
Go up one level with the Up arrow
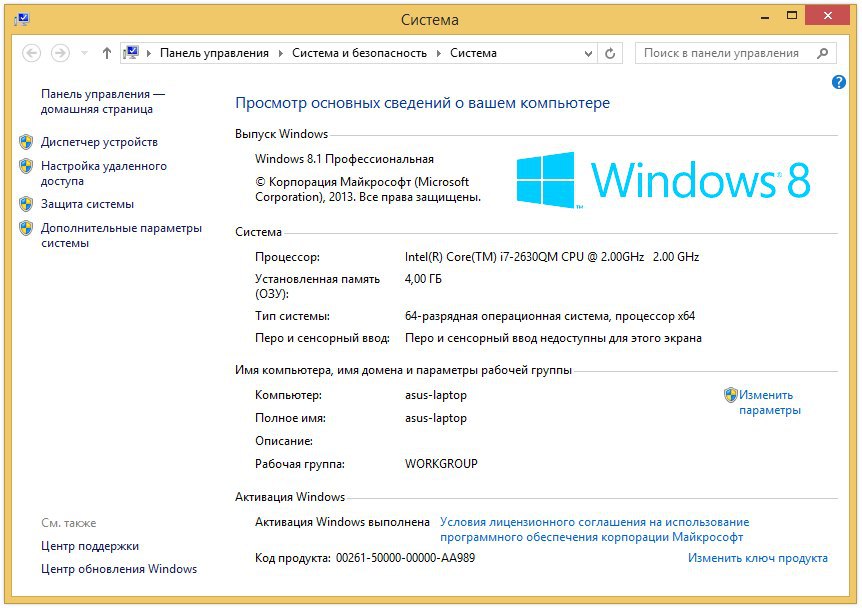107,53
